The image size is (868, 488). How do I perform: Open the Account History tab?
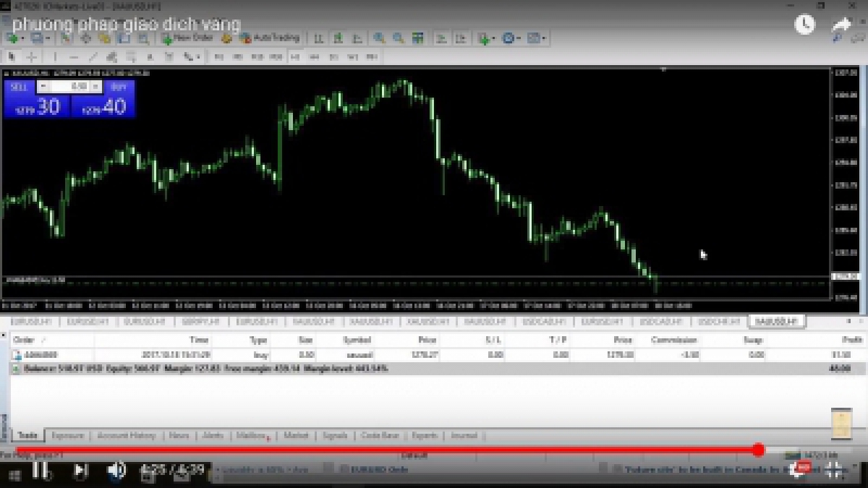[126, 435]
